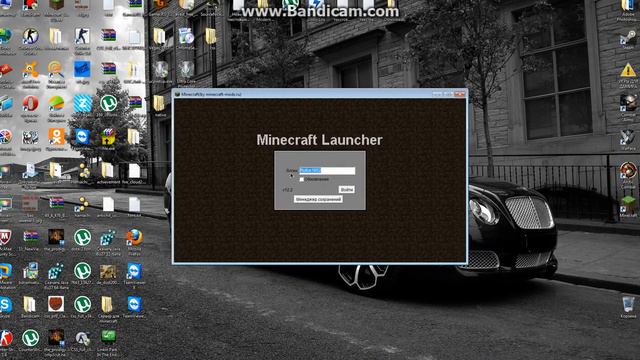
Task: Click the Войти button in Minecraft Launcher
Action: (347, 189)
